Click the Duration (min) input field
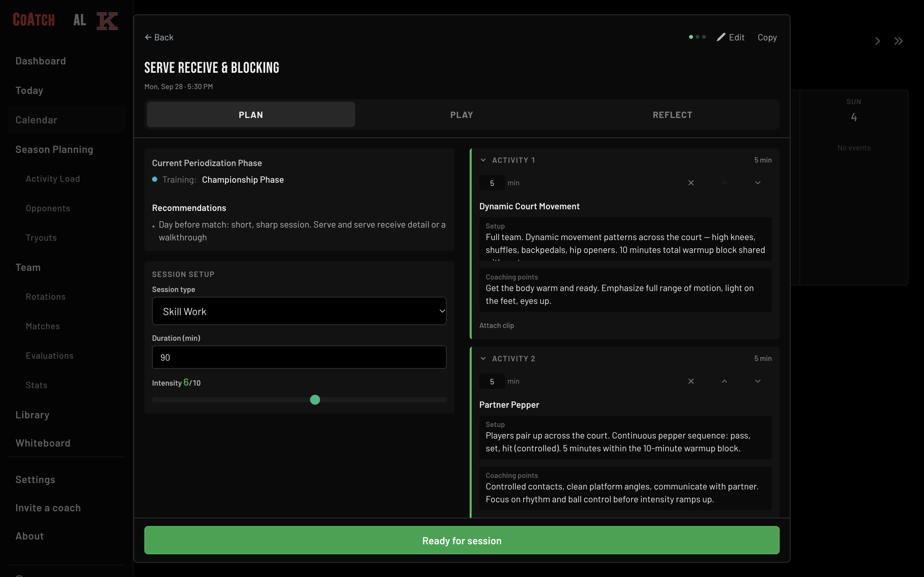Image resolution: width=924 pixels, height=577 pixels. (299, 357)
